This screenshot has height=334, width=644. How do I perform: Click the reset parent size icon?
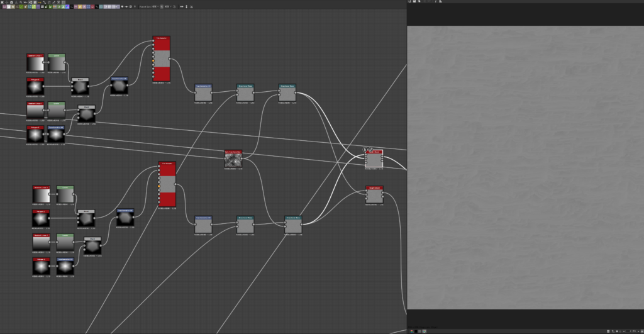[175, 6]
